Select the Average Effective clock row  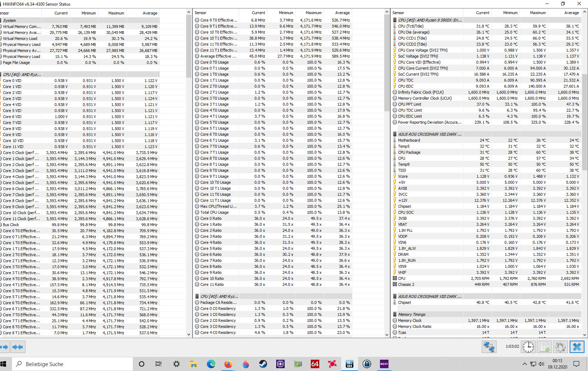[273, 56]
